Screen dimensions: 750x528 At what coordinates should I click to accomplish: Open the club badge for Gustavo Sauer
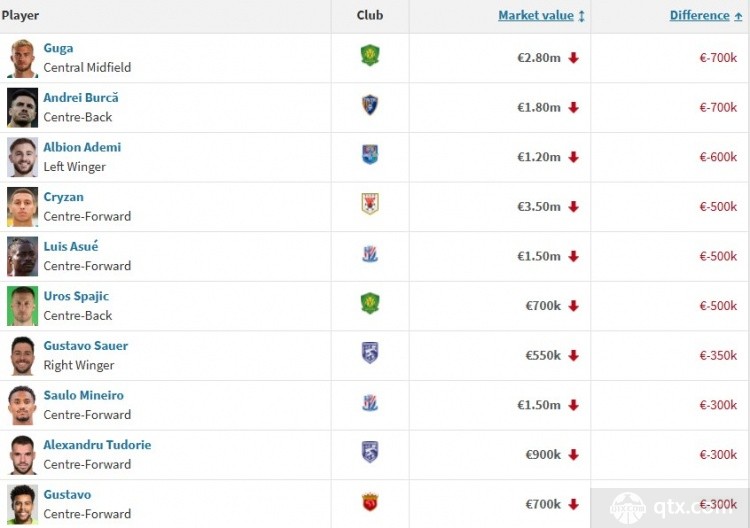pos(370,353)
